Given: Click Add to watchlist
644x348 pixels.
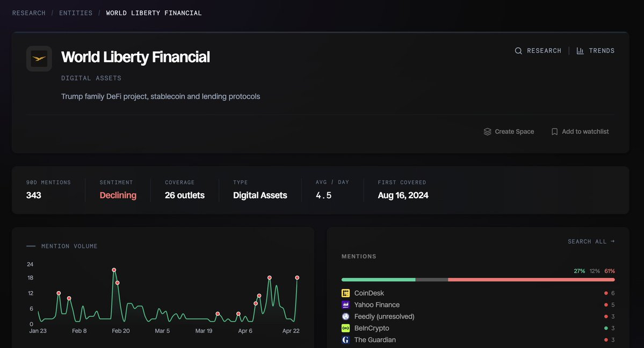Looking at the screenshot, I should 580,132.
